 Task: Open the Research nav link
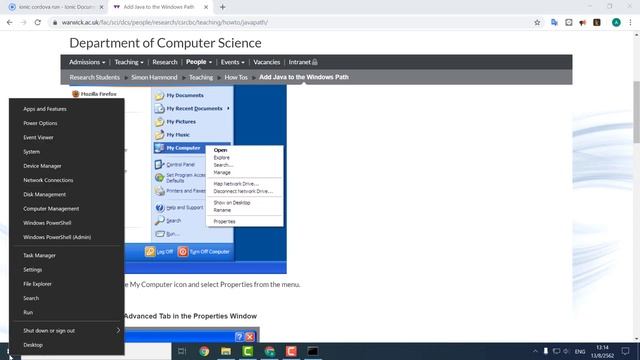coord(165,62)
